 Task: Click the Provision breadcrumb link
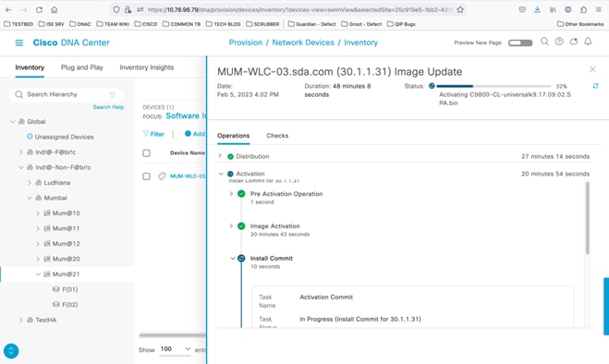[246, 42]
